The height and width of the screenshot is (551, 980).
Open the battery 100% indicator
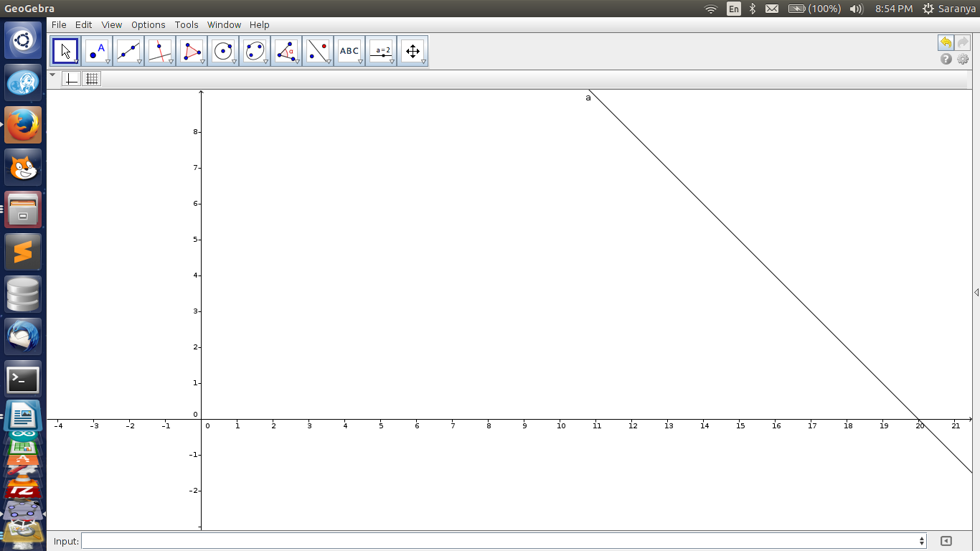point(814,9)
